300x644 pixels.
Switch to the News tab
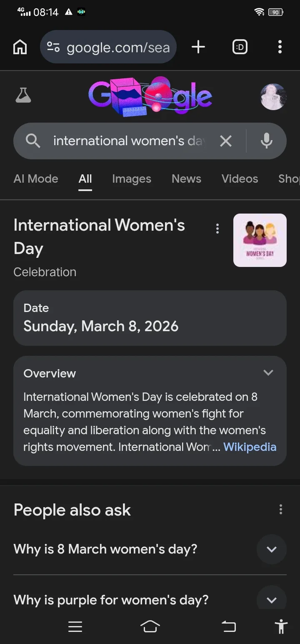tap(186, 179)
